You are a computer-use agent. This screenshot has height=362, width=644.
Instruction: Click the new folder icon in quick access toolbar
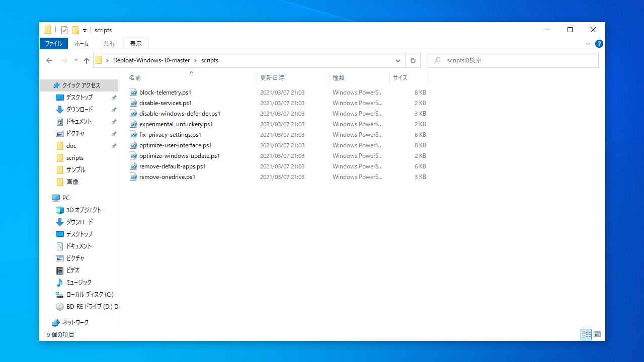point(75,30)
